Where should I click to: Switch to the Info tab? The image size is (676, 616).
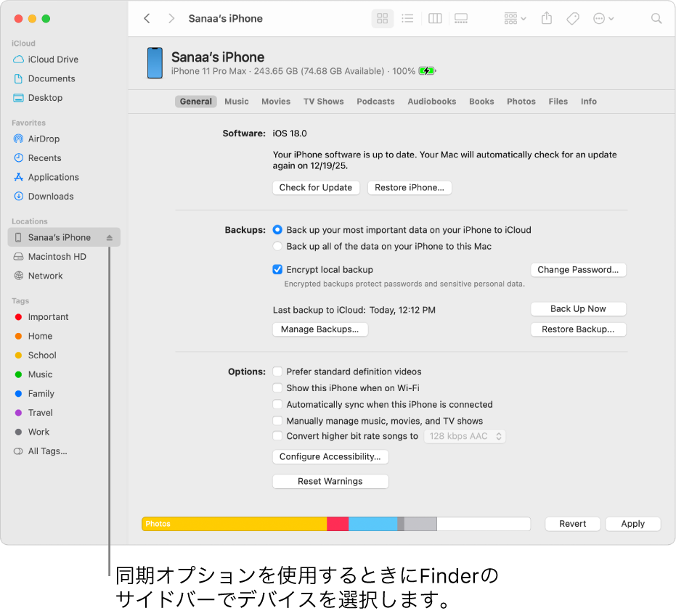tap(588, 102)
